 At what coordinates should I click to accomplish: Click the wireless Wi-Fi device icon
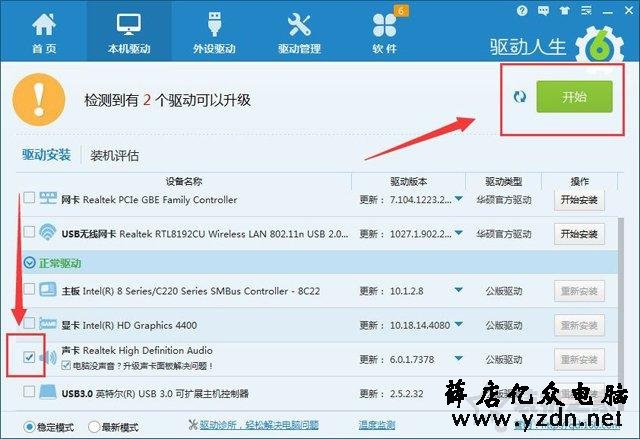click(48, 232)
